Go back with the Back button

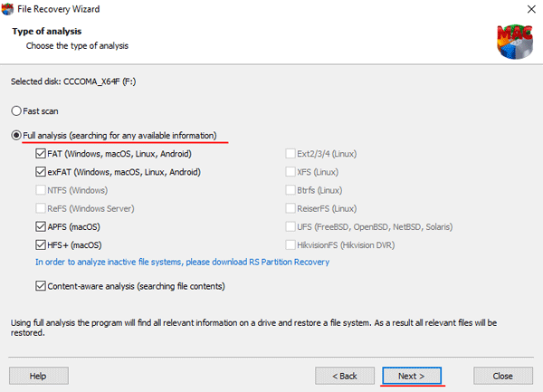345,376
